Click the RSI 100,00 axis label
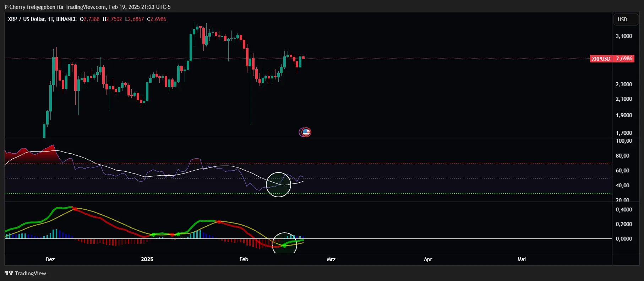Viewport: 644px width, 281px height. point(624,141)
